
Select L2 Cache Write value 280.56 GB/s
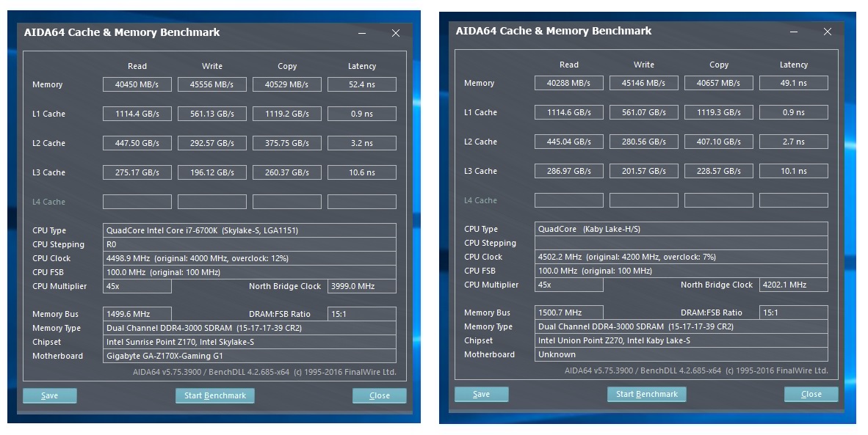tap(644, 142)
